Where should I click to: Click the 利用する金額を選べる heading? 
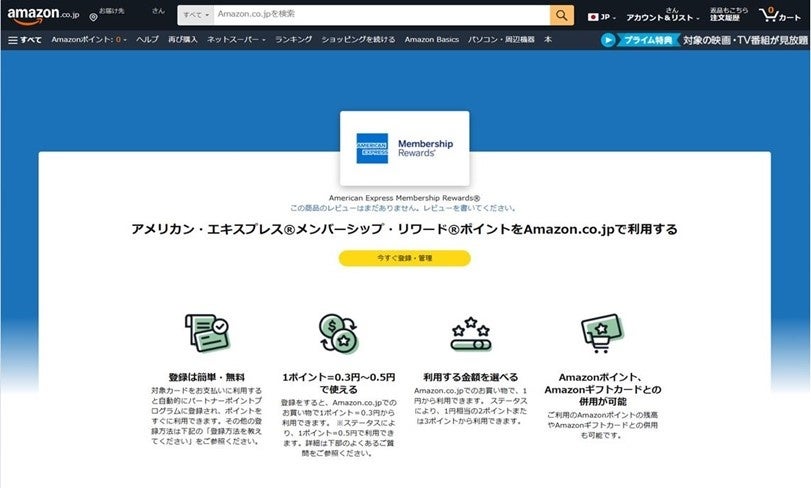471,377
